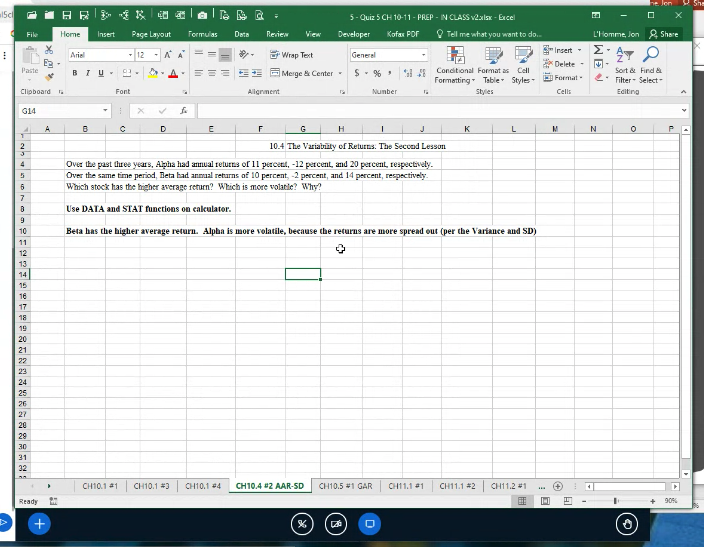Open the General number format dropdown

[423, 55]
